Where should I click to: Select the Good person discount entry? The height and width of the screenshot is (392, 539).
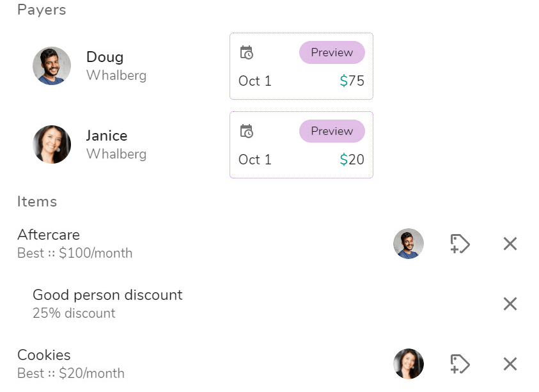click(x=107, y=295)
